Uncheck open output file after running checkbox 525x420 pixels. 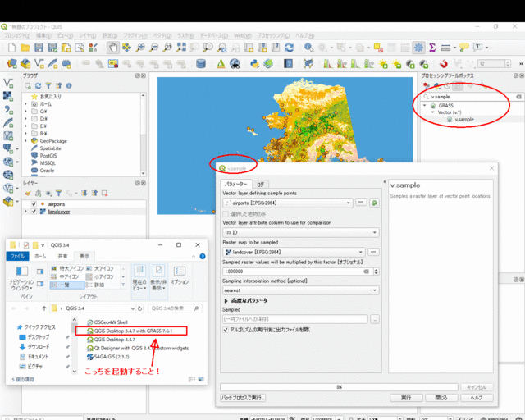coord(226,330)
